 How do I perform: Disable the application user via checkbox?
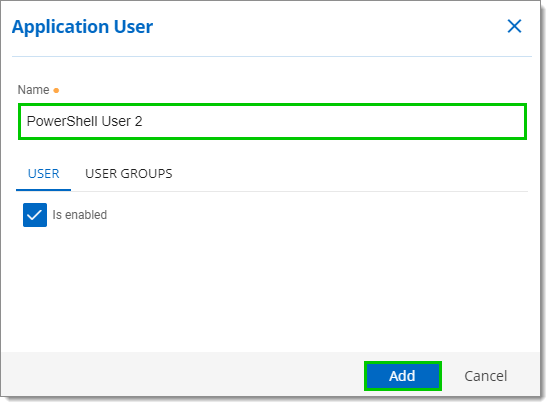[35, 215]
